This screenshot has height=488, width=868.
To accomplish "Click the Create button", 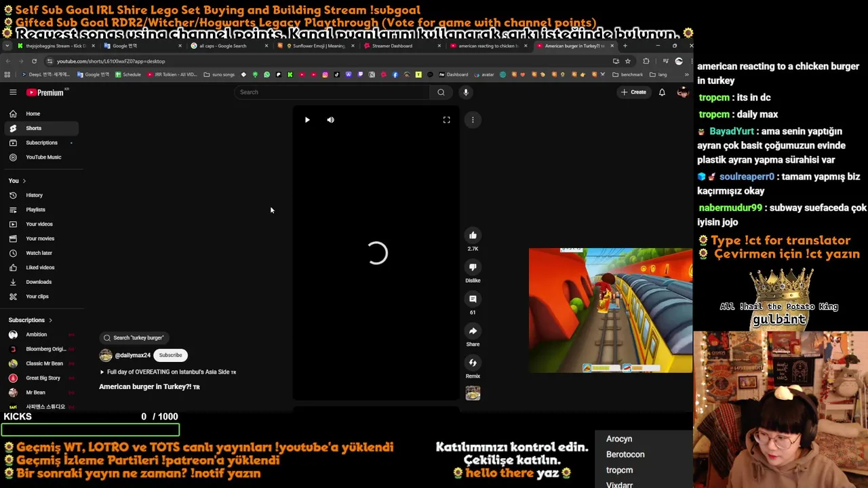I will coord(633,92).
